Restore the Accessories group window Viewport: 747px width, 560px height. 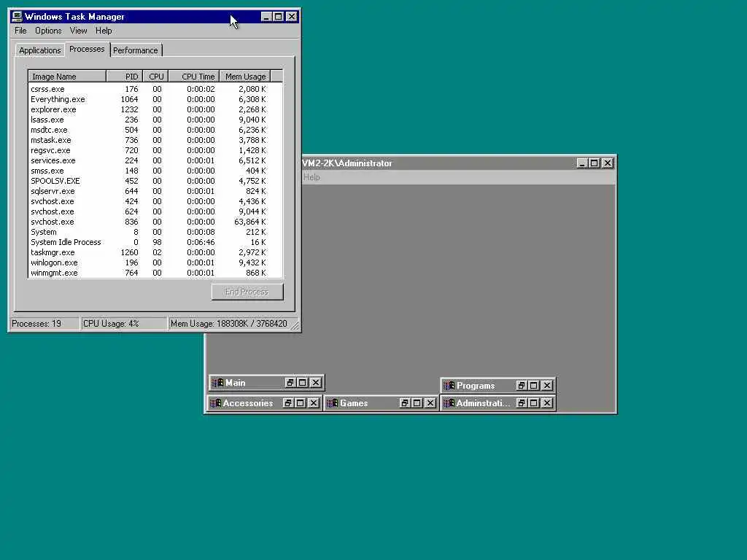(x=287, y=403)
